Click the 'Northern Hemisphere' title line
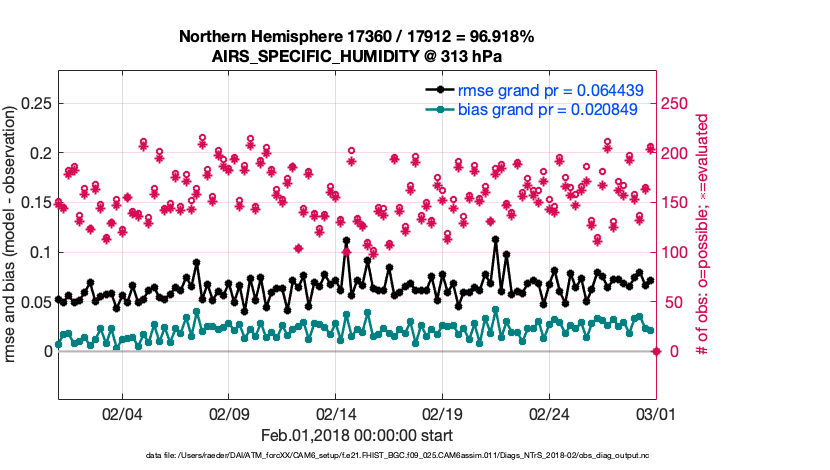The height and width of the screenshot is (470, 830). 356,37
